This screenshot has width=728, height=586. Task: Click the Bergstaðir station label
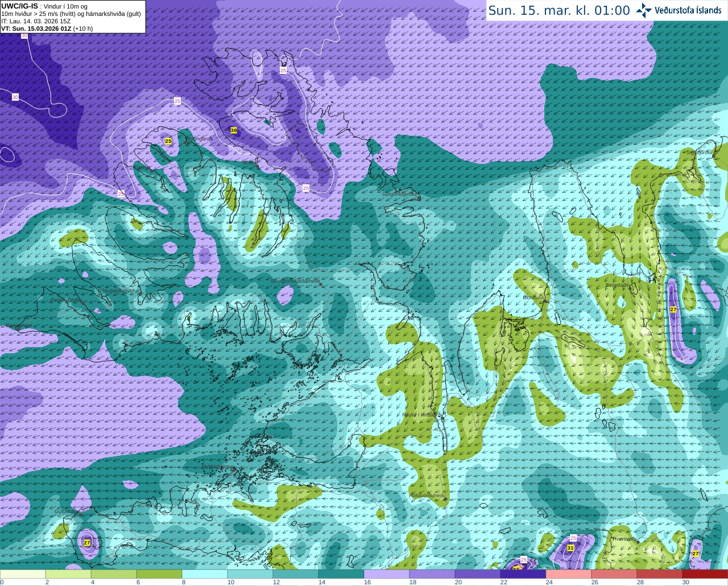pyautogui.click(x=617, y=285)
